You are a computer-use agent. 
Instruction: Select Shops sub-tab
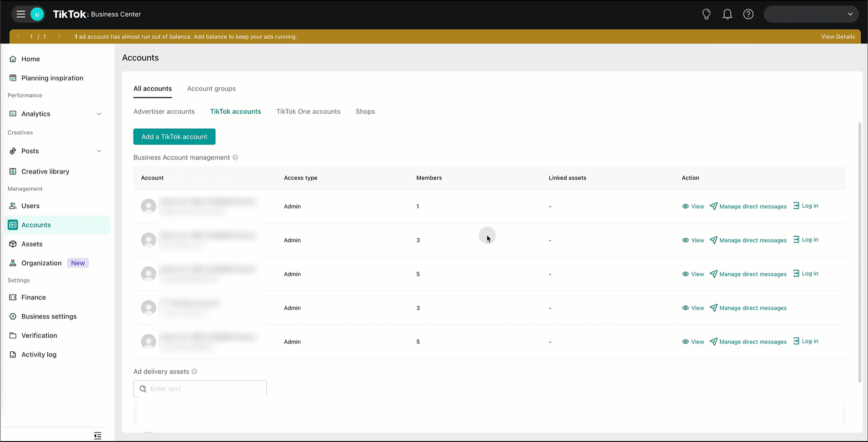[365, 111]
